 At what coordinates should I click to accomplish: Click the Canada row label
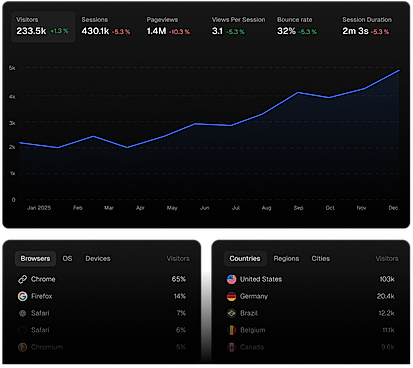coord(252,347)
